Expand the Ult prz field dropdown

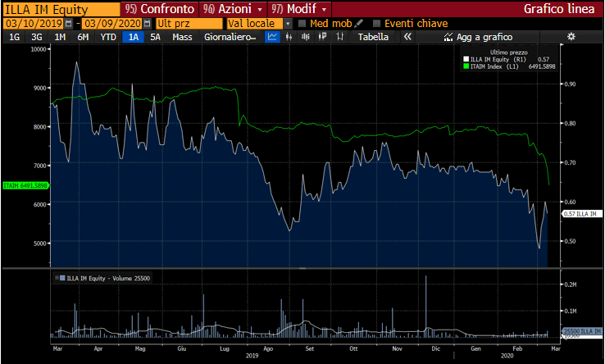pos(218,24)
